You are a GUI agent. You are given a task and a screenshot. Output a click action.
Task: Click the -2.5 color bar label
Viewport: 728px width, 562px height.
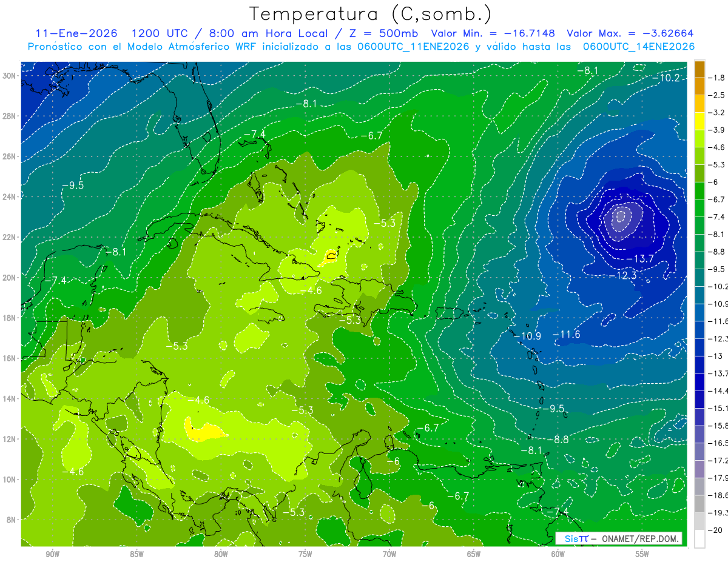tap(716, 96)
